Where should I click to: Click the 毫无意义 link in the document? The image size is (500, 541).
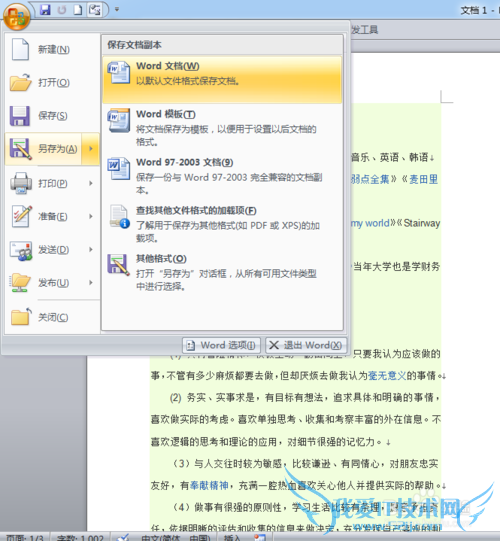click(x=387, y=375)
